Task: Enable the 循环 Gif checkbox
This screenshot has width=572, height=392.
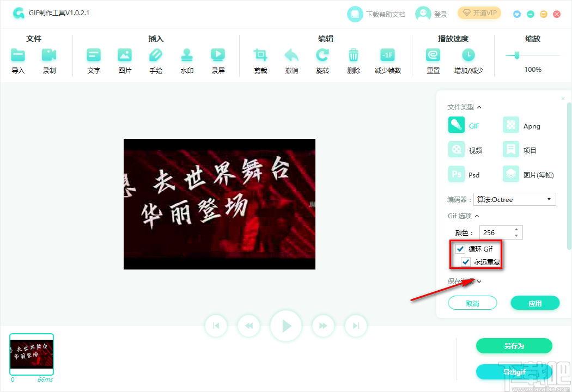Action: (x=460, y=249)
